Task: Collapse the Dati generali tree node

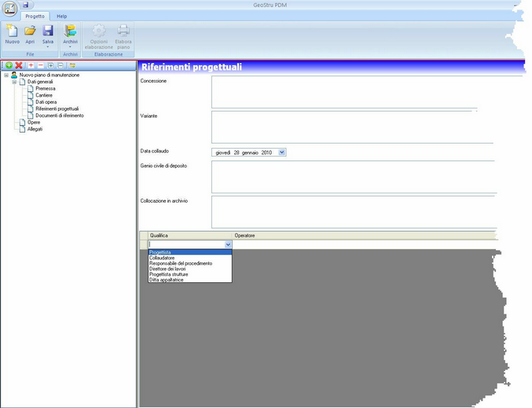Action: pos(15,82)
